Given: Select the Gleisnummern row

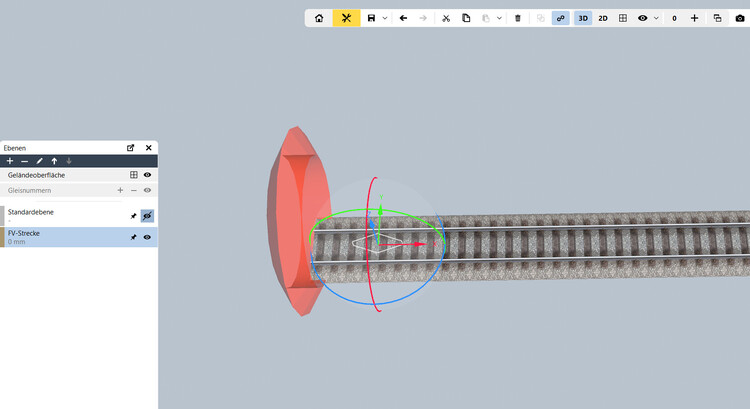Looking at the screenshot, I should pyautogui.click(x=79, y=190).
